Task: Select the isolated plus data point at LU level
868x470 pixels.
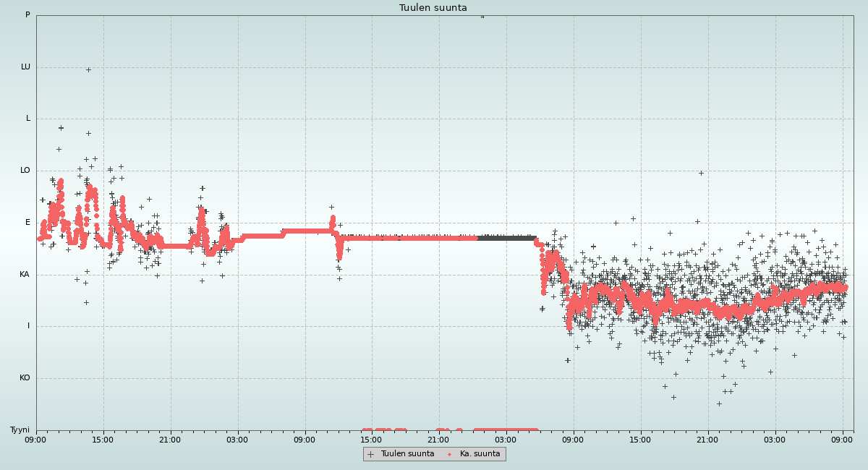Action: click(x=88, y=69)
